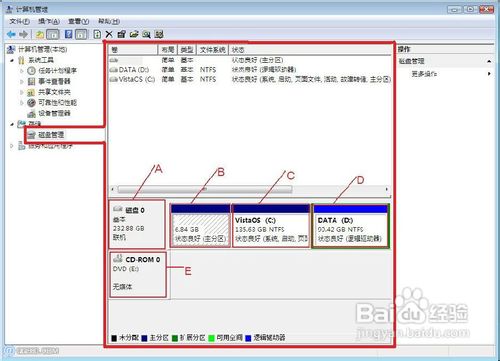The image size is (500, 361).
Task: Select the VistaOS (C:) 135.63 GB partition block
Action: coord(271,226)
